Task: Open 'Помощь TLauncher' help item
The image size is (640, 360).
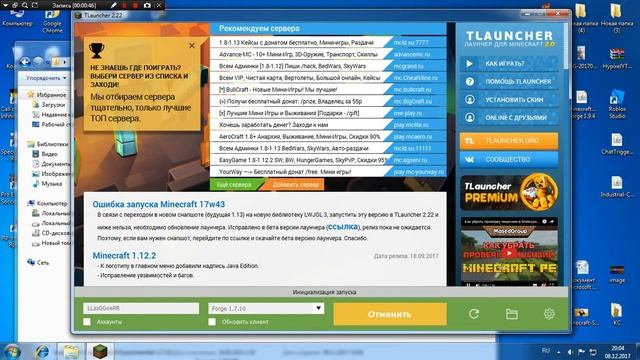Action: 509,82
